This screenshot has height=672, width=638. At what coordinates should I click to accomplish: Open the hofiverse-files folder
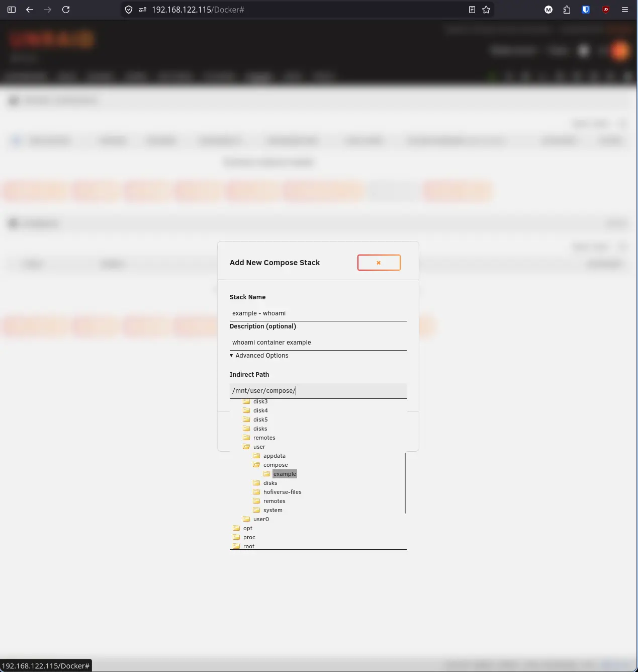(283, 492)
